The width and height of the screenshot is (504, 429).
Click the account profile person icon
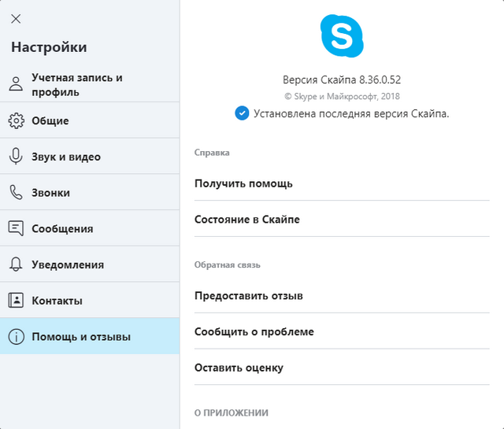coord(16,85)
